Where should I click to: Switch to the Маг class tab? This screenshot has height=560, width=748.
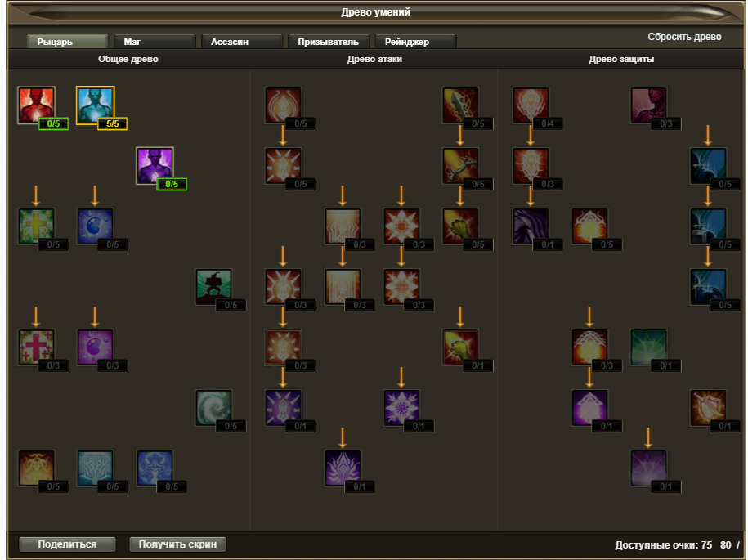tap(155, 42)
